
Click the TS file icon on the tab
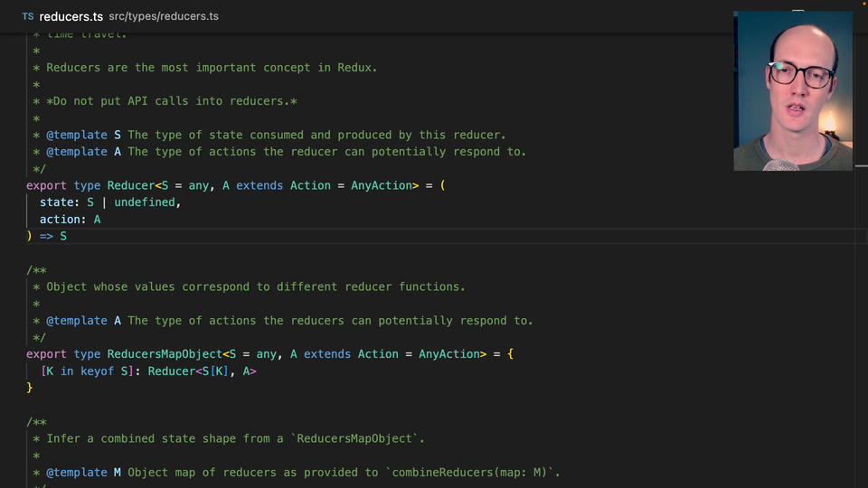click(28, 16)
